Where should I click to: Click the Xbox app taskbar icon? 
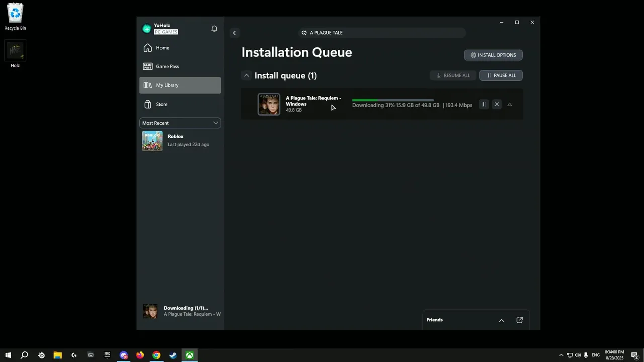pos(189,355)
